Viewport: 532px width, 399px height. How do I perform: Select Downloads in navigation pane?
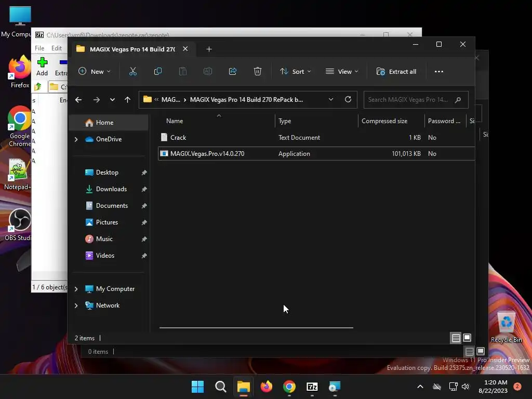111,189
